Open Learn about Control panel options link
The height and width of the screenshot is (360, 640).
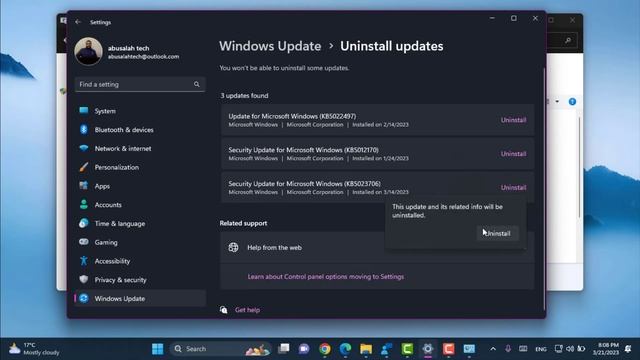[x=325, y=277]
